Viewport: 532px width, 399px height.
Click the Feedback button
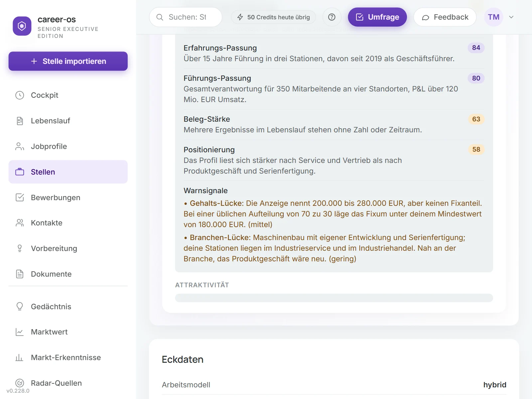pos(445,17)
